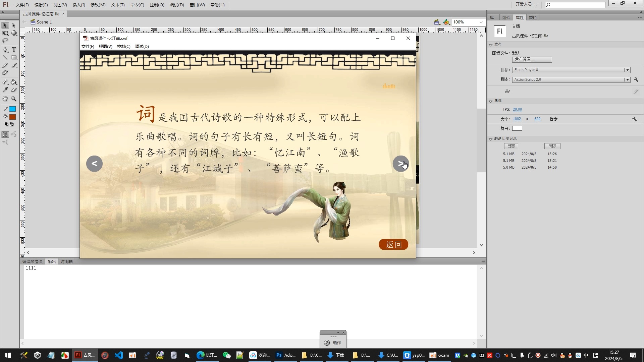
Task: Select the Lasso tool
Action: click(x=5, y=41)
